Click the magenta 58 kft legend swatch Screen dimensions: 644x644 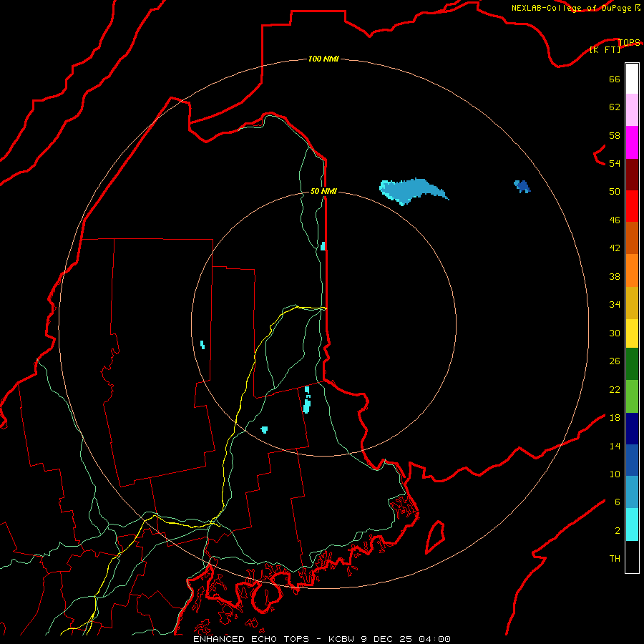coord(632,142)
